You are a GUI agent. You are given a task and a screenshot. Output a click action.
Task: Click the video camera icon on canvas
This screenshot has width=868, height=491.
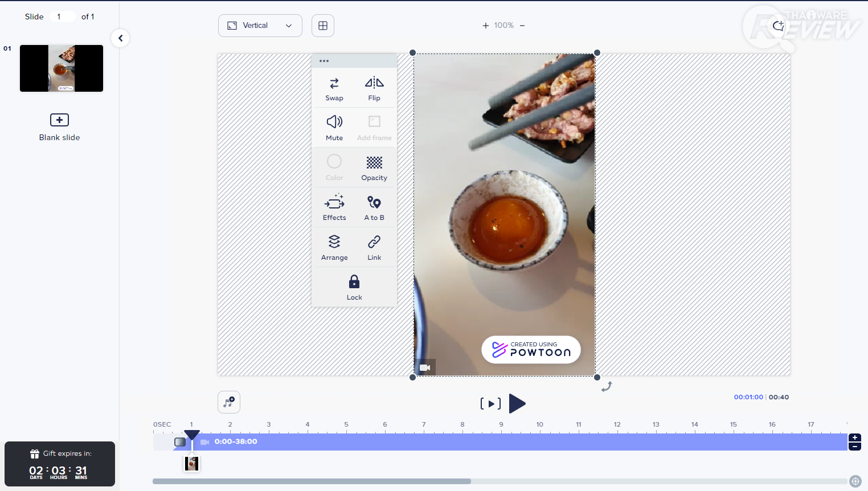pyautogui.click(x=425, y=367)
